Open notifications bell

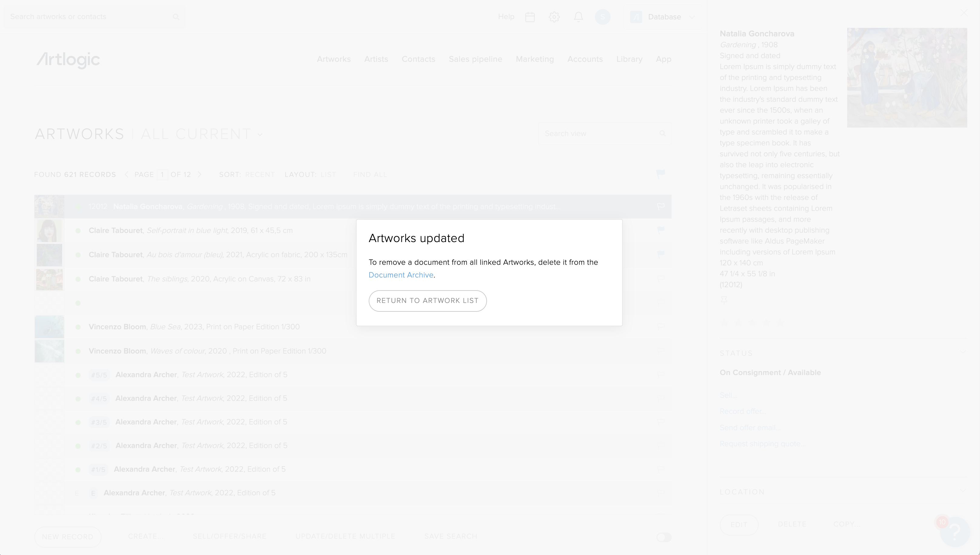(578, 17)
